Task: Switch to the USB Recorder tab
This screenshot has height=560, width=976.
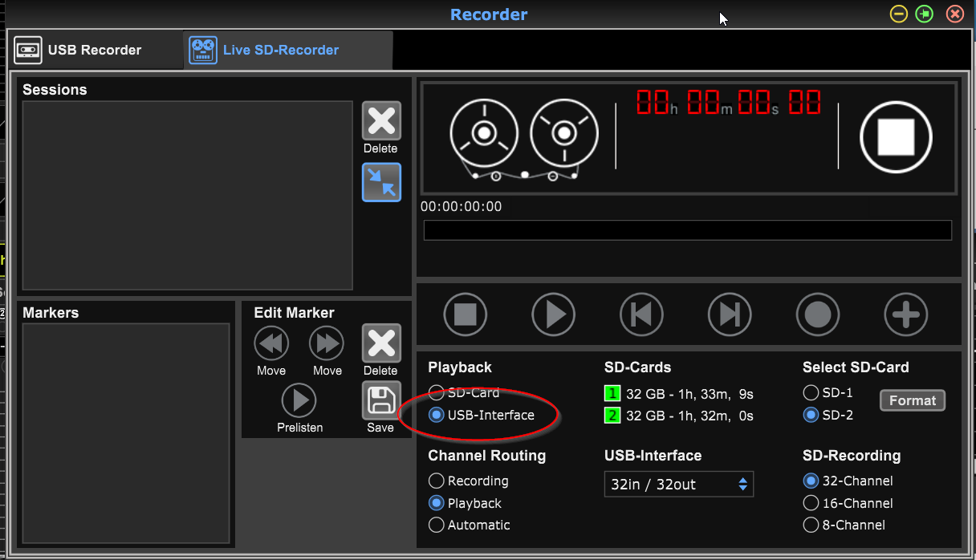Action: coord(95,50)
